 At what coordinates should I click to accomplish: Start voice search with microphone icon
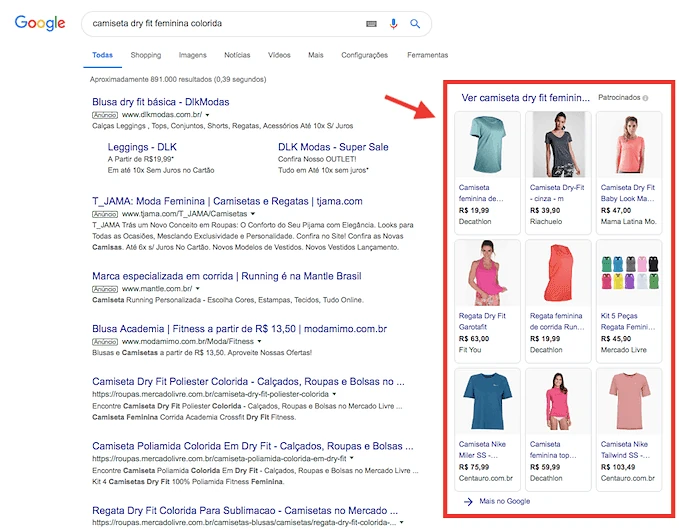pyautogui.click(x=393, y=24)
